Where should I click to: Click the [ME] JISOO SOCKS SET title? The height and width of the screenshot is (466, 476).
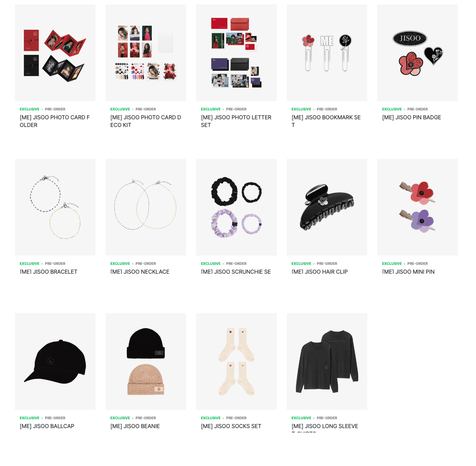231,426
